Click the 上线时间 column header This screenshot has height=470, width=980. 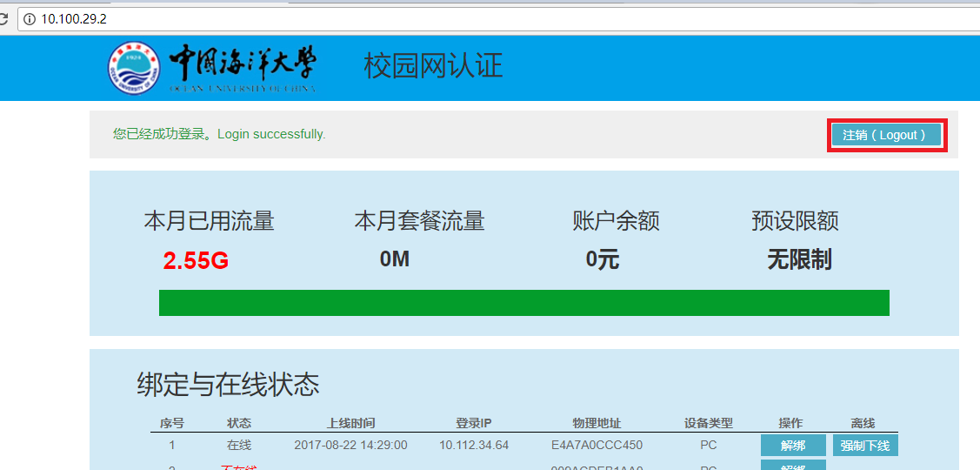coord(350,423)
